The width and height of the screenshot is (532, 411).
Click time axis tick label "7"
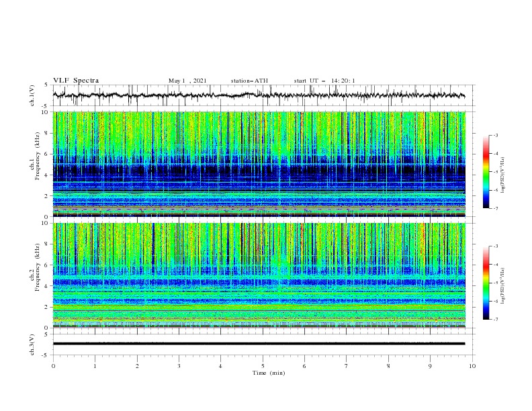pos(347,366)
